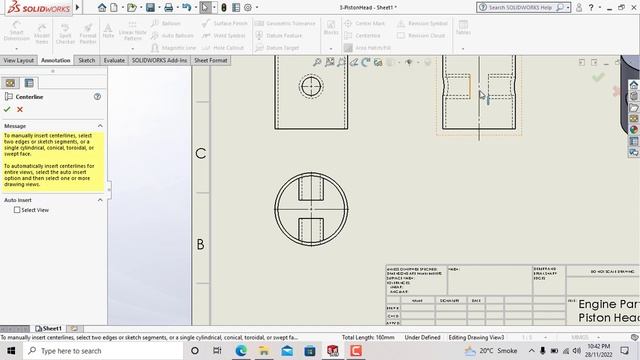Open Microsoft Edge from taskbar
Screen dimensions: 640x360
point(241,351)
